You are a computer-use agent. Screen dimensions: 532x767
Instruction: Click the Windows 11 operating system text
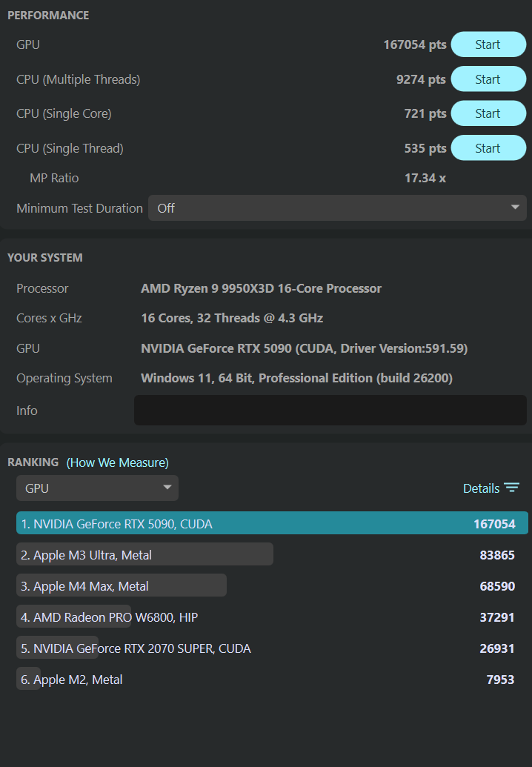tap(296, 378)
